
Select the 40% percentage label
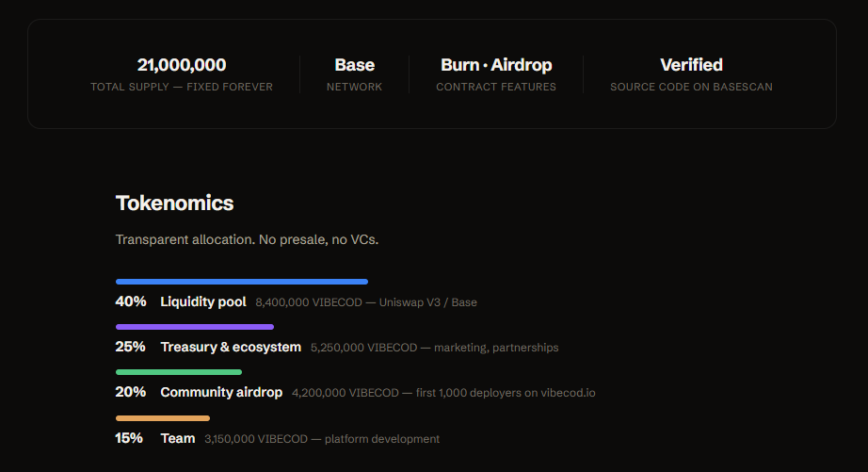[x=131, y=301]
